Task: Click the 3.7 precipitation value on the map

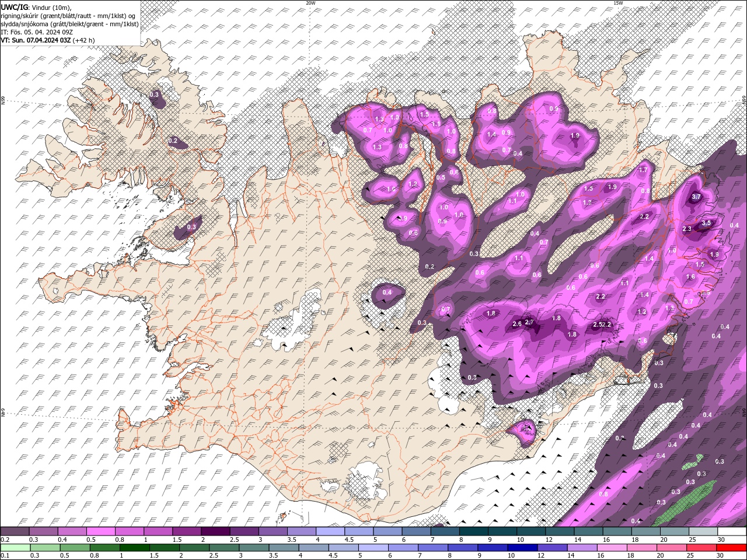Action: point(696,197)
